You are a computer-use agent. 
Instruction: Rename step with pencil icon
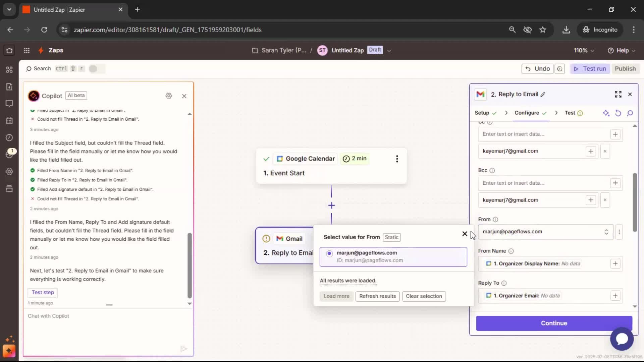tap(543, 95)
